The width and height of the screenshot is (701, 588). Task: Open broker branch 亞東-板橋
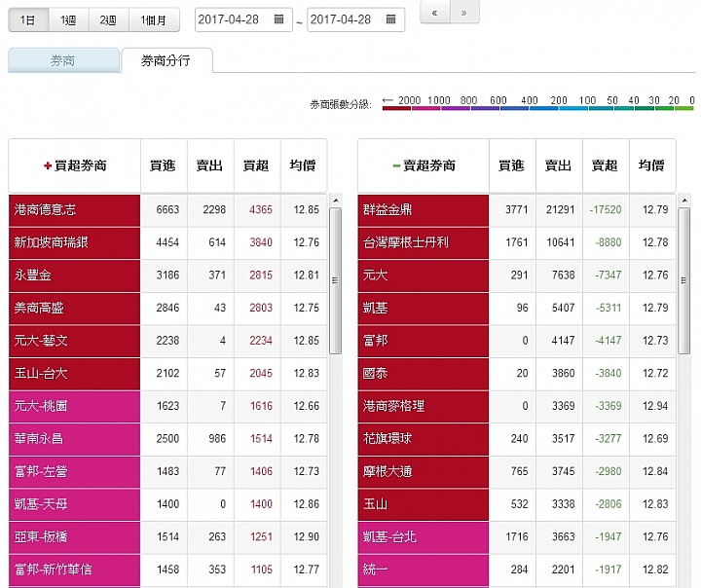[x=74, y=537]
